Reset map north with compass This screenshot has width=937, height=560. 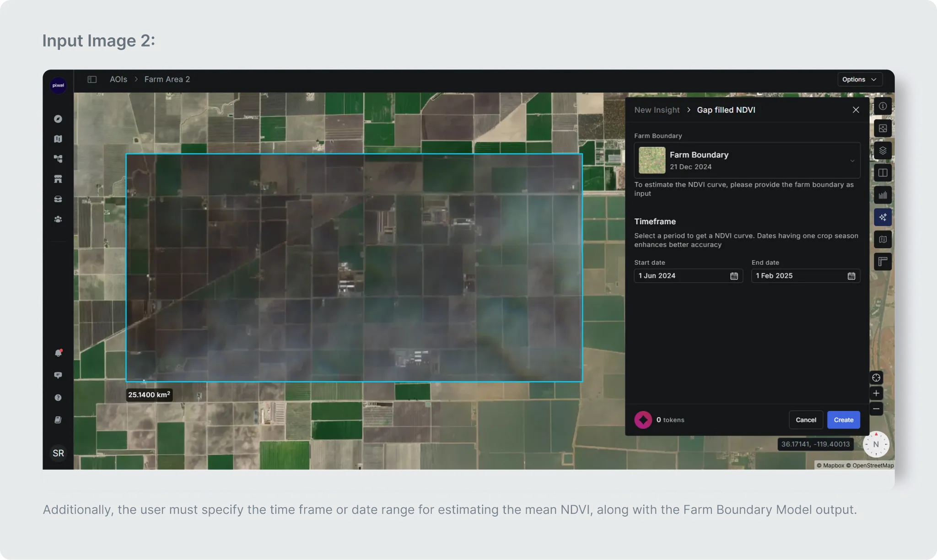876,444
